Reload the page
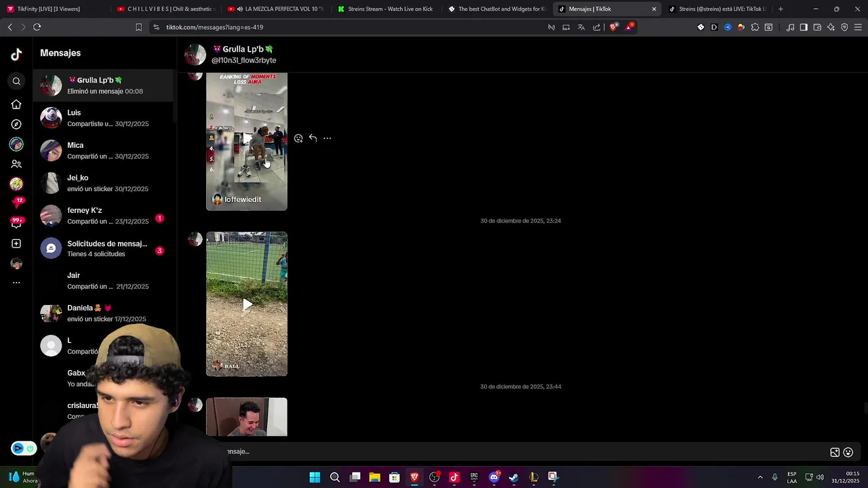The image size is (868, 488). (x=37, y=27)
